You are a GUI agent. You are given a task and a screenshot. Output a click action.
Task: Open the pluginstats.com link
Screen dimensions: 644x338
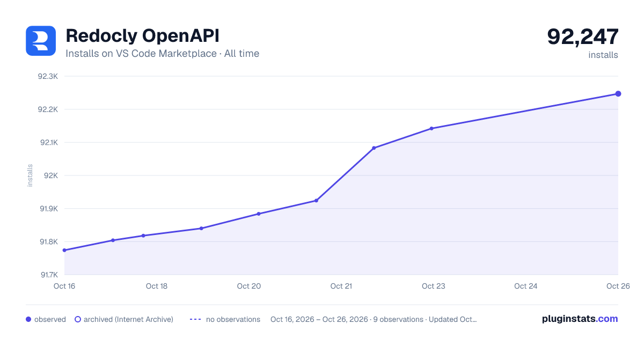(580, 319)
